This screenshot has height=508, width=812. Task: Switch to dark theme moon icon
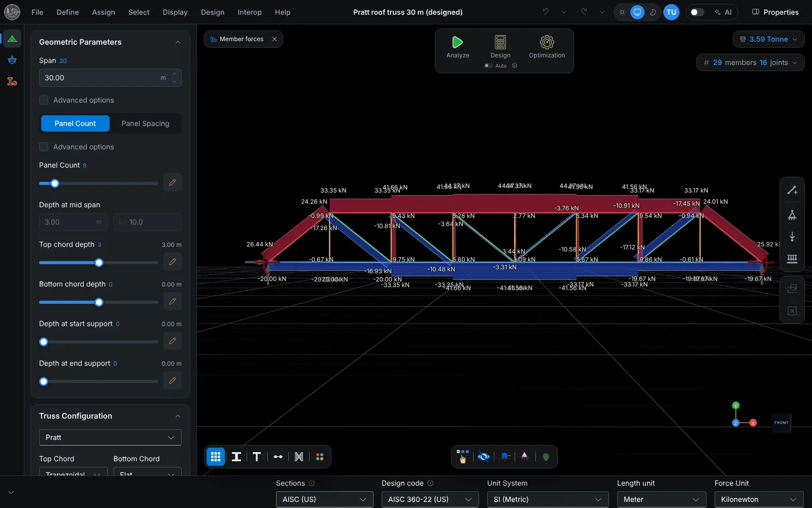pos(653,12)
